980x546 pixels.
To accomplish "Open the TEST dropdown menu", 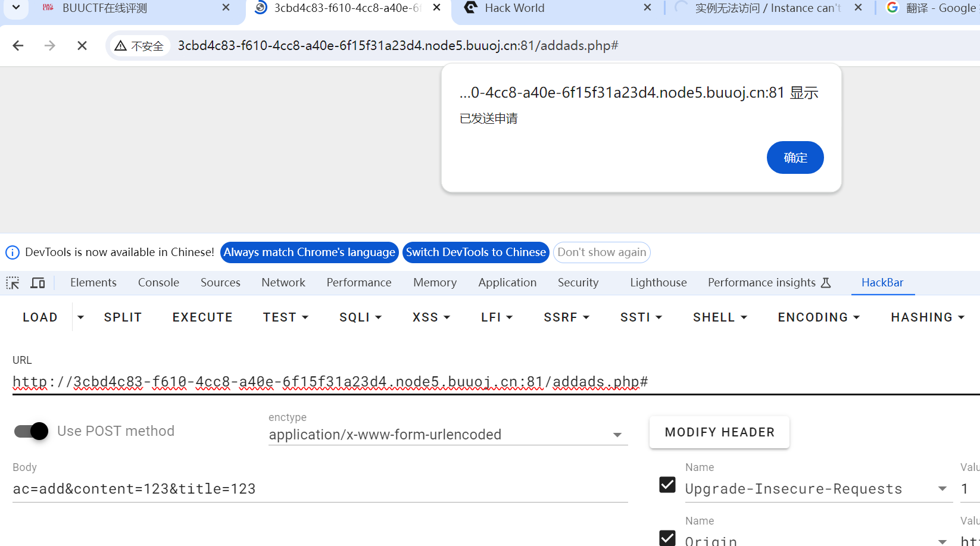I will tap(286, 317).
